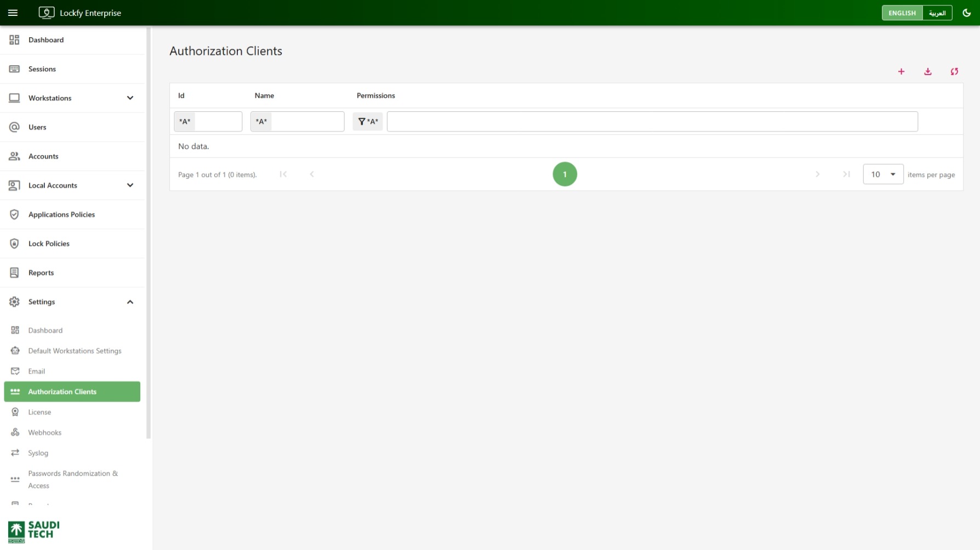Viewport: 980px width, 550px height.
Task: Click the Accounts people icon
Action: (x=14, y=156)
